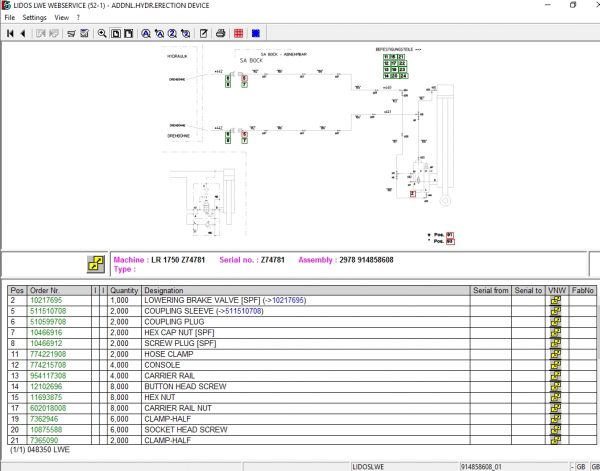Open VNW icon for CARRIER RAIL NUT row
The width and height of the screenshot is (600, 471).
tap(556, 408)
